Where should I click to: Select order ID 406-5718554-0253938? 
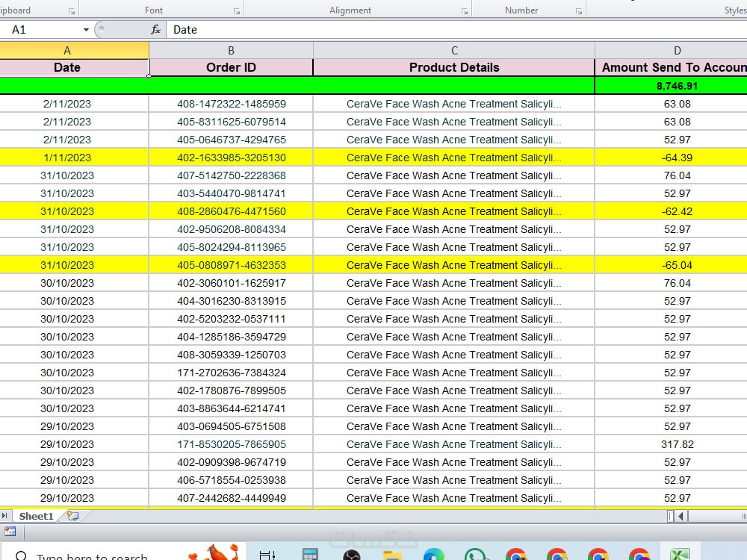(x=231, y=480)
